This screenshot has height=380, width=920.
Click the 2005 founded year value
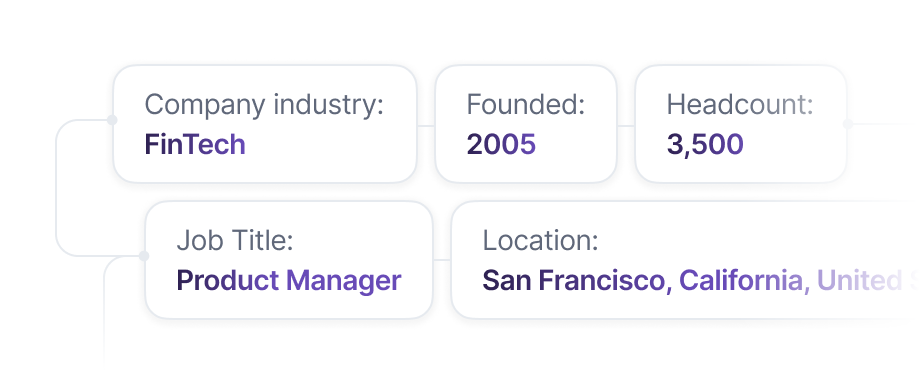(501, 144)
